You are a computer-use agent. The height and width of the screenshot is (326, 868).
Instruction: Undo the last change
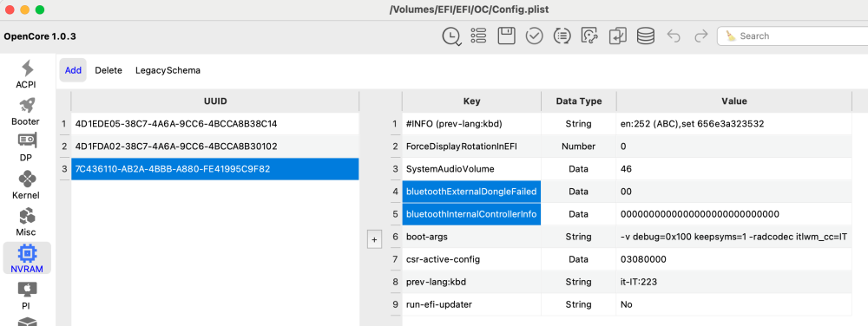[x=674, y=36]
